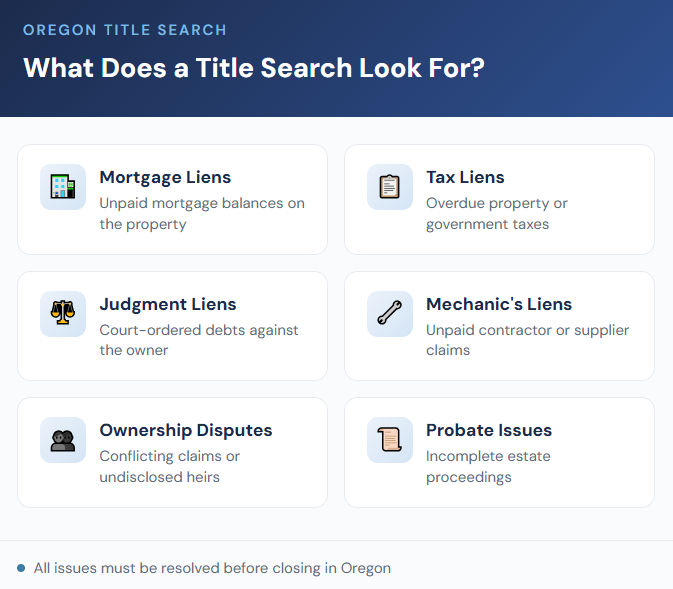
Task: Click the Mortgage Liens building icon
Action: (63, 187)
